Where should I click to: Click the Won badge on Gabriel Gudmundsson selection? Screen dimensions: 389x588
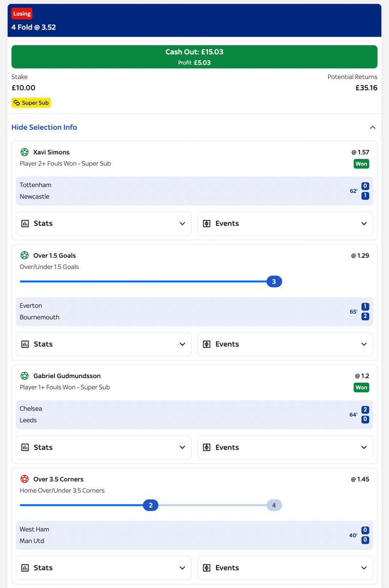[362, 388]
